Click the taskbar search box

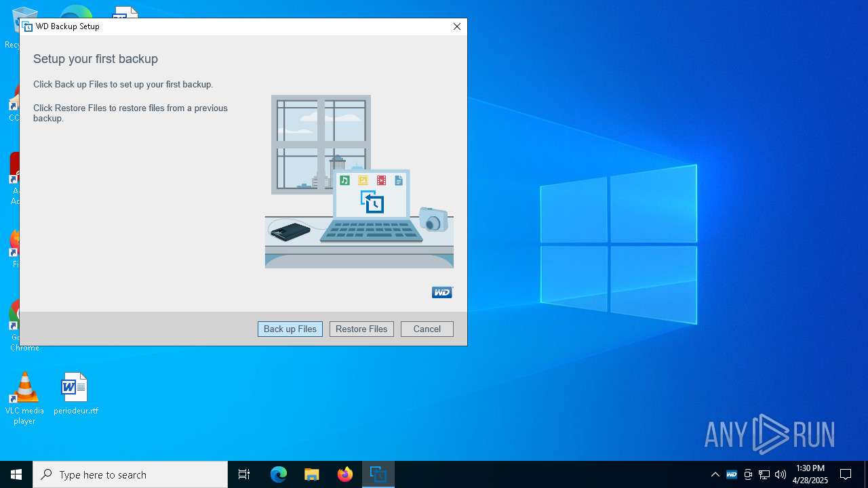pyautogui.click(x=130, y=474)
